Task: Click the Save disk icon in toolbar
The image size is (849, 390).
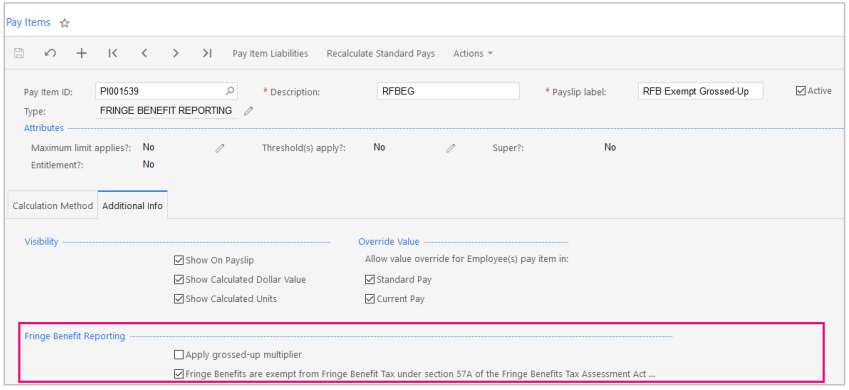Action: coord(19,53)
